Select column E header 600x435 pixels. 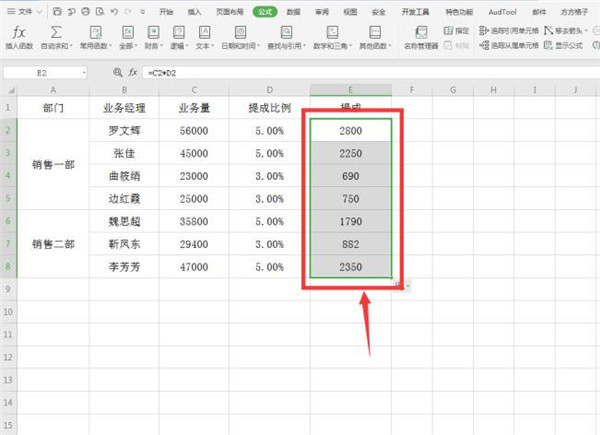(x=350, y=90)
